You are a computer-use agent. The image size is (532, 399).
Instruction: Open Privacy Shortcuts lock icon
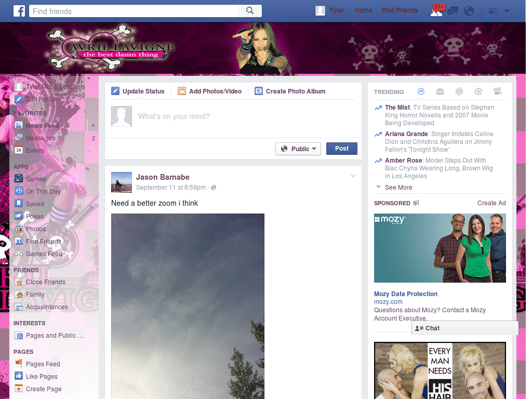tap(493, 10)
